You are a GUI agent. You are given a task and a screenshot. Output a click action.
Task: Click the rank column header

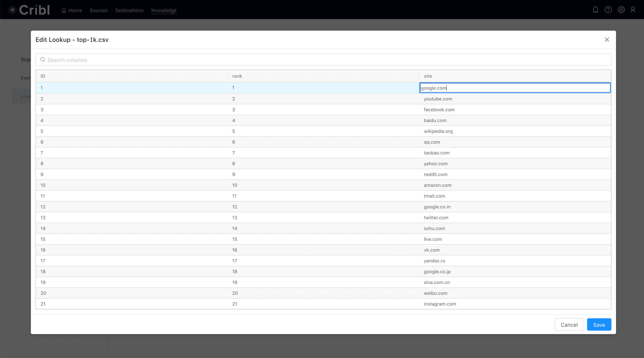[x=237, y=76]
